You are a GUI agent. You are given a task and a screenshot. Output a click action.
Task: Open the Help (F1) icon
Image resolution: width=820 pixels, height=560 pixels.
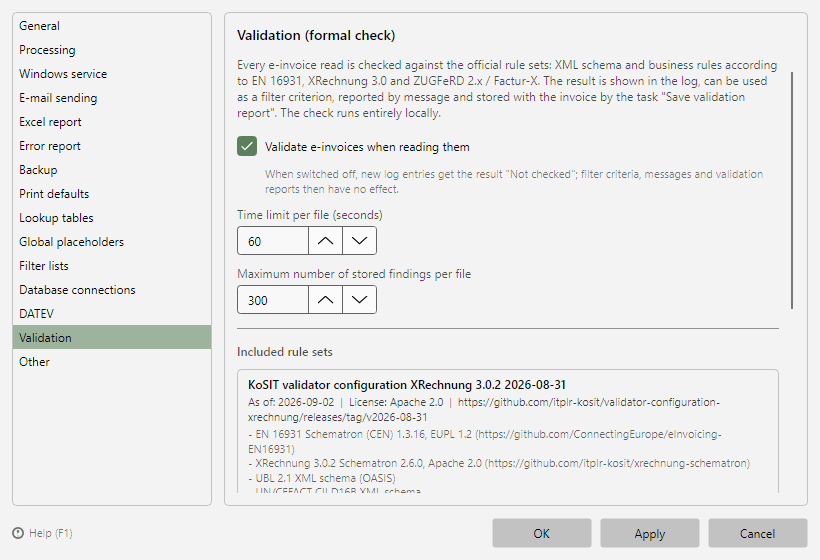coord(18,533)
